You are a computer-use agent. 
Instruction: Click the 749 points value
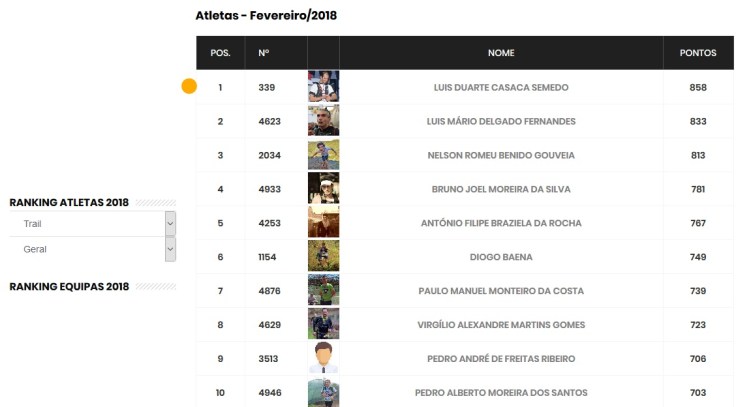698,257
